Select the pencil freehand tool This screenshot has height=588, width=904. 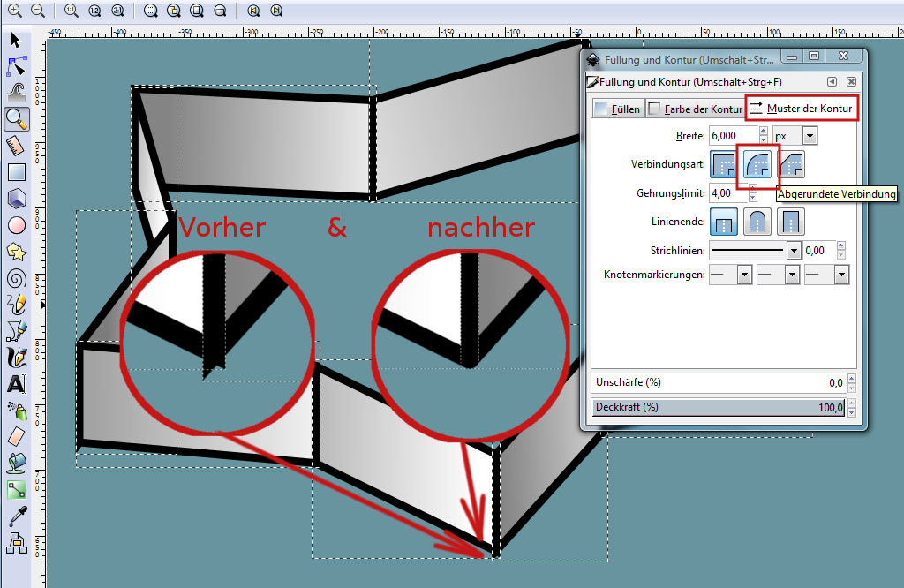(17, 304)
